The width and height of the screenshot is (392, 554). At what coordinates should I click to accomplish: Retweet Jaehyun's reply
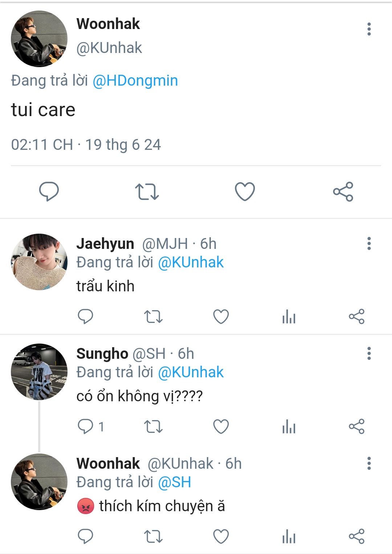coord(153,317)
